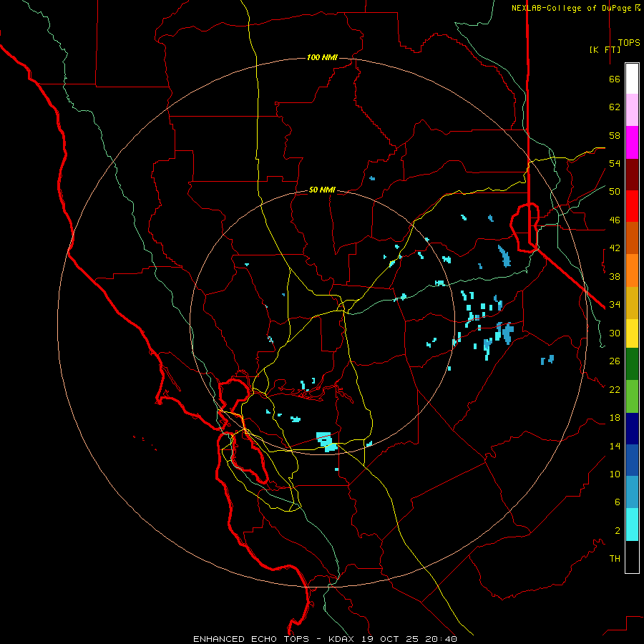Click the black TH legend swatch
Image resolution: width=644 pixels, height=644 pixels.
(x=632, y=557)
